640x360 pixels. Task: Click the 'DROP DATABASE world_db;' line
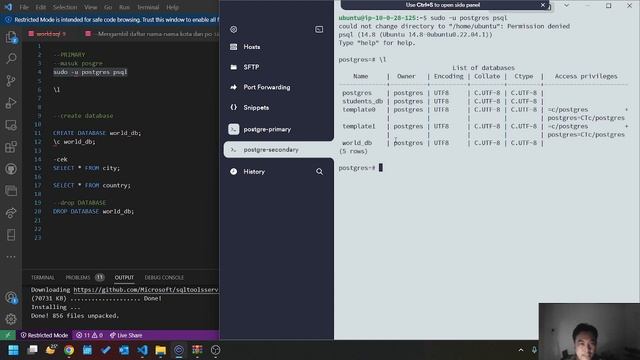tap(93, 211)
